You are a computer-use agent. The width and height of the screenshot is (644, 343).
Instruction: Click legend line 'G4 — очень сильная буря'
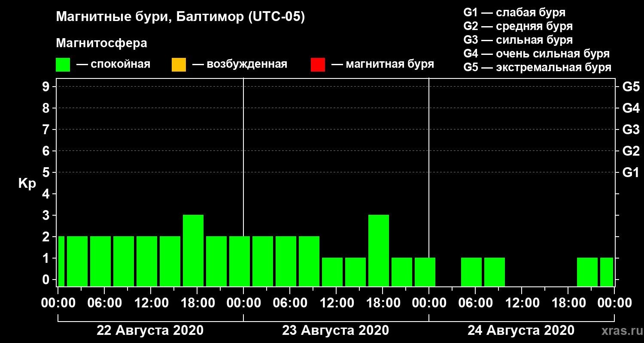[x=537, y=54]
